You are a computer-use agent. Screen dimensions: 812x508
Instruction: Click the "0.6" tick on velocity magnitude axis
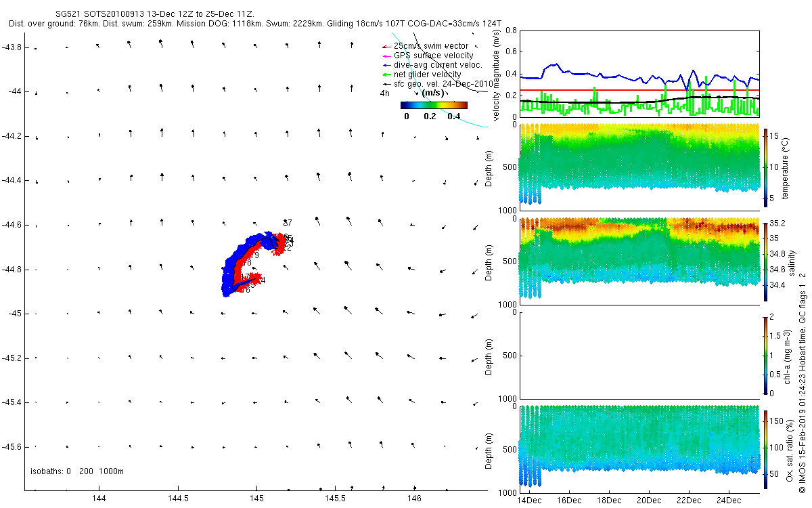pos(512,52)
